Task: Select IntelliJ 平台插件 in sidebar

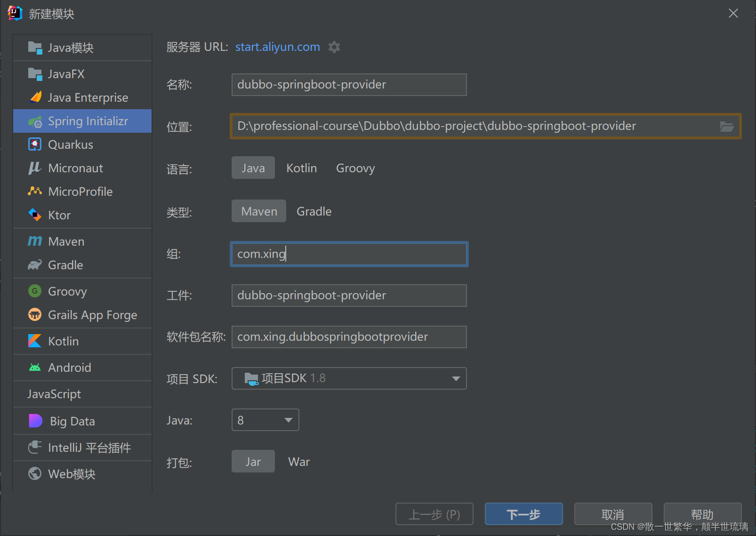Action: [82, 448]
